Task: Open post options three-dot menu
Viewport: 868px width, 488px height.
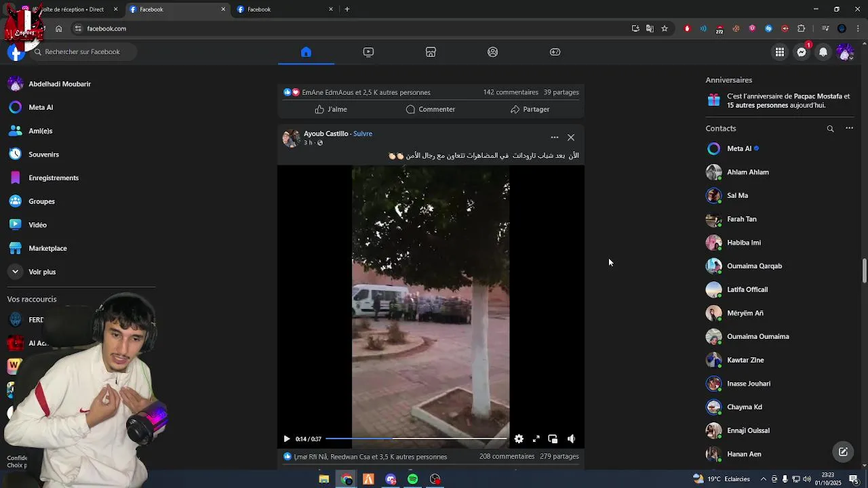Action: click(x=555, y=138)
